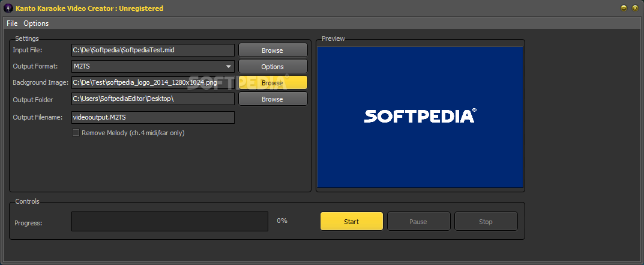Screen dimensions: 644x265
Task: Click the Softpedia preview image
Action: pos(420,117)
